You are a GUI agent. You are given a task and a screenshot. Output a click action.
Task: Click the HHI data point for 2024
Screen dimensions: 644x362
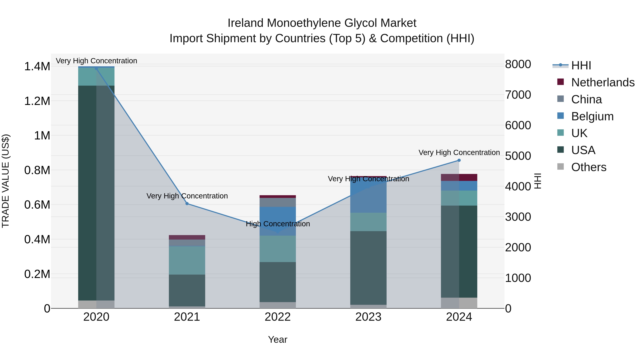coord(459,160)
